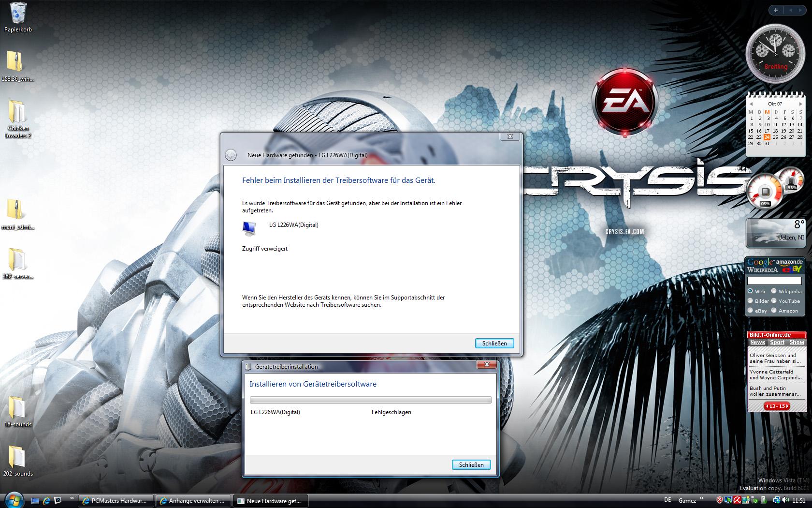This screenshot has height=508, width=812.
Task: Select the Amazon radio button
Action: pos(774,310)
